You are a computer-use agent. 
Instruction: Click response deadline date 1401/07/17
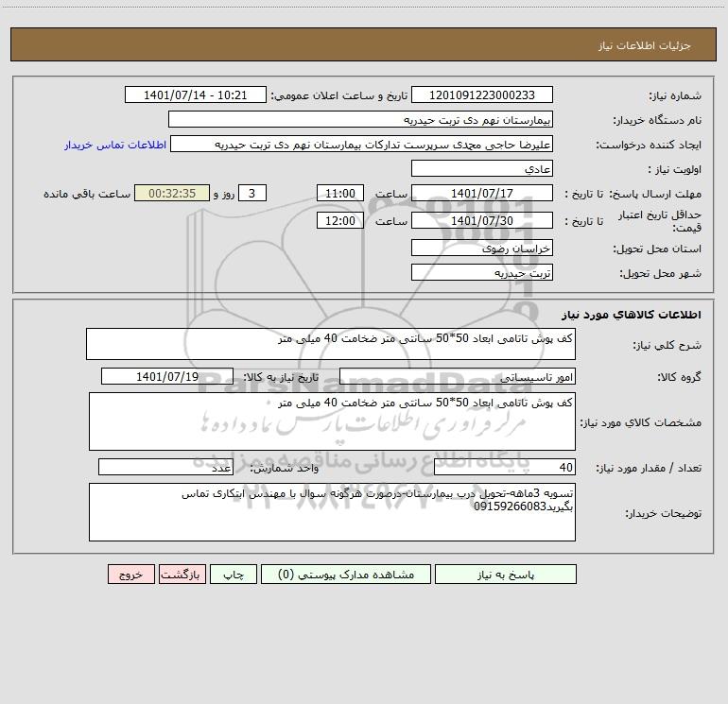coord(482,193)
